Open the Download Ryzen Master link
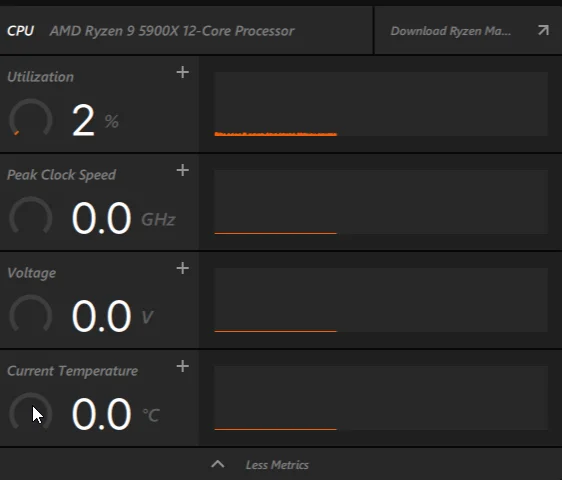The height and width of the screenshot is (480, 562). [451, 31]
